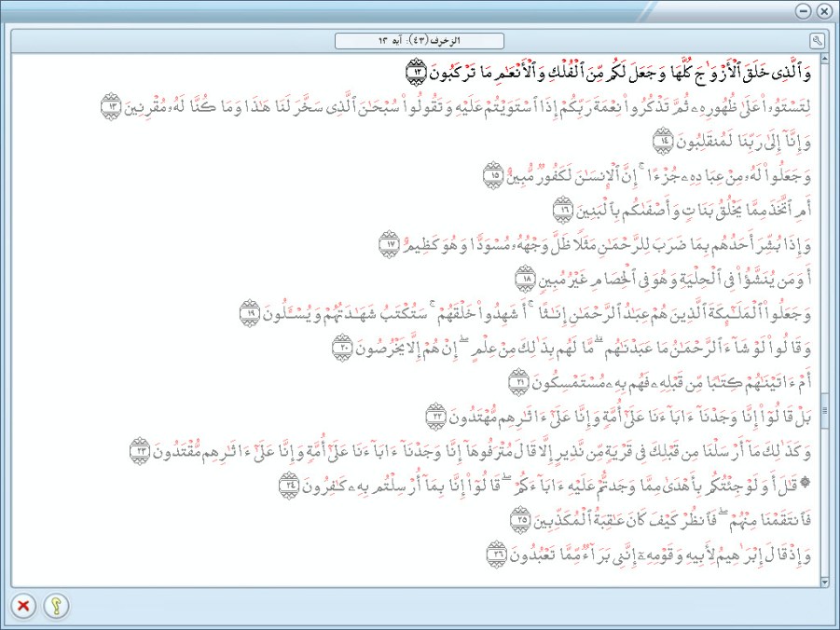The width and height of the screenshot is (840, 630).
Task: Click the verse 17 number marker
Action: [390, 245]
